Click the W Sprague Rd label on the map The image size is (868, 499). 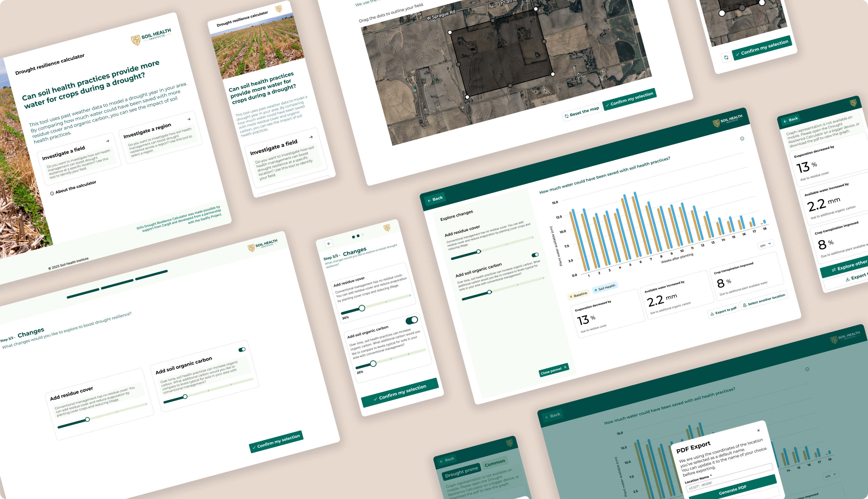441,15
